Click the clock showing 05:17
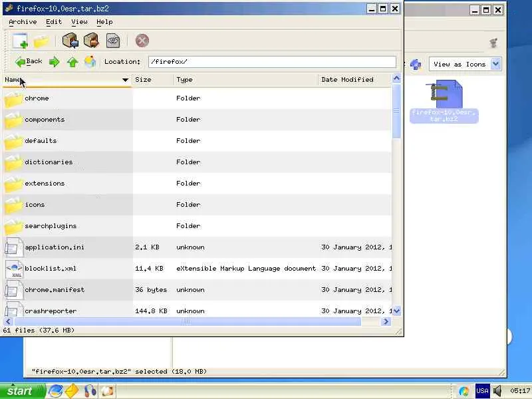 [x=520, y=391]
